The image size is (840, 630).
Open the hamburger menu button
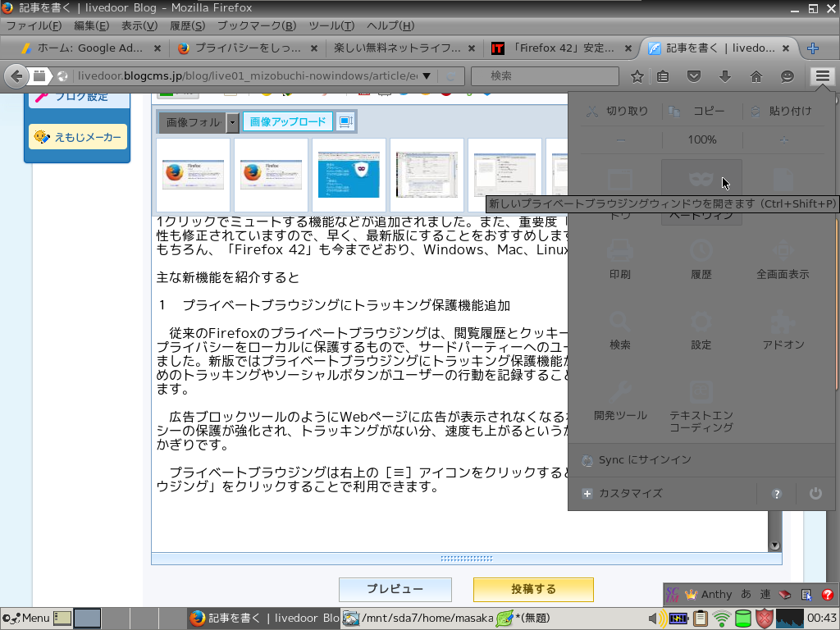(822, 76)
